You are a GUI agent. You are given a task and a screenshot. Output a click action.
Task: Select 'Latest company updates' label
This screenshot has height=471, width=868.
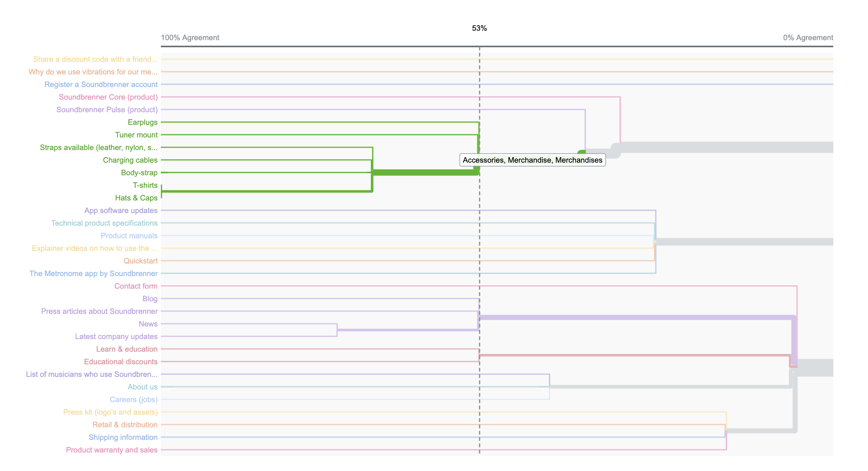point(116,336)
